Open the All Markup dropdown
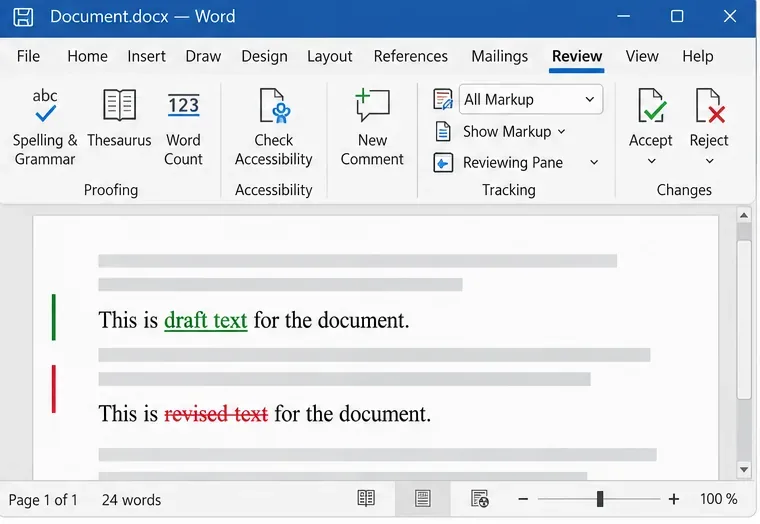 coord(531,99)
